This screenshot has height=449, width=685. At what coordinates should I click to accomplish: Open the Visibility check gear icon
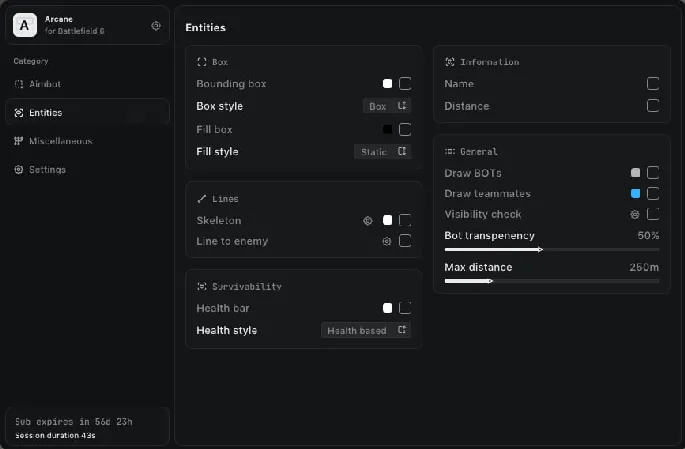pos(634,214)
